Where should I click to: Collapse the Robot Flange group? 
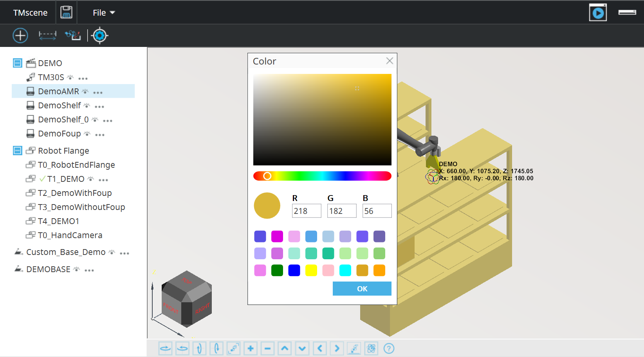pyautogui.click(x=18, y=151)
